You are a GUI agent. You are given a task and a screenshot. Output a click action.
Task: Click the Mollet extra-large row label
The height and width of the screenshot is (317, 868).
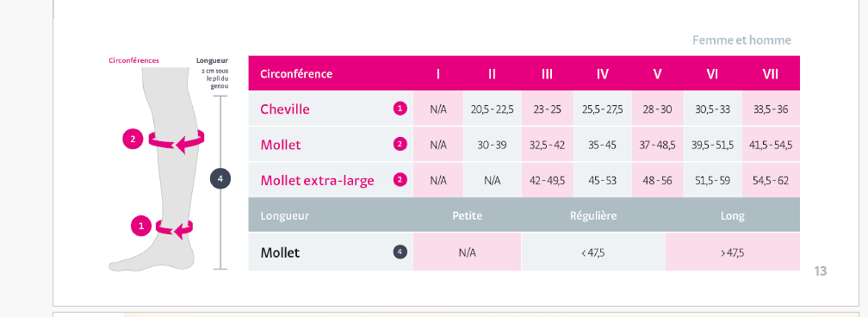tap(317, 181)
